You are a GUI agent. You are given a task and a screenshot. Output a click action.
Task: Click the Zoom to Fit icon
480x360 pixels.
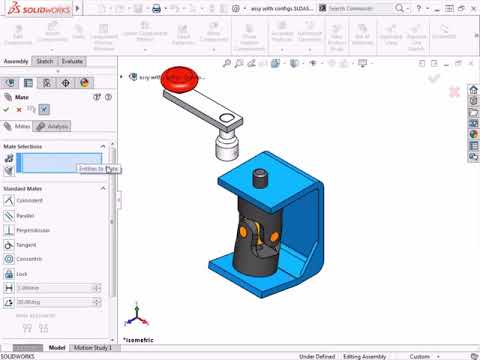pos(227,63)
